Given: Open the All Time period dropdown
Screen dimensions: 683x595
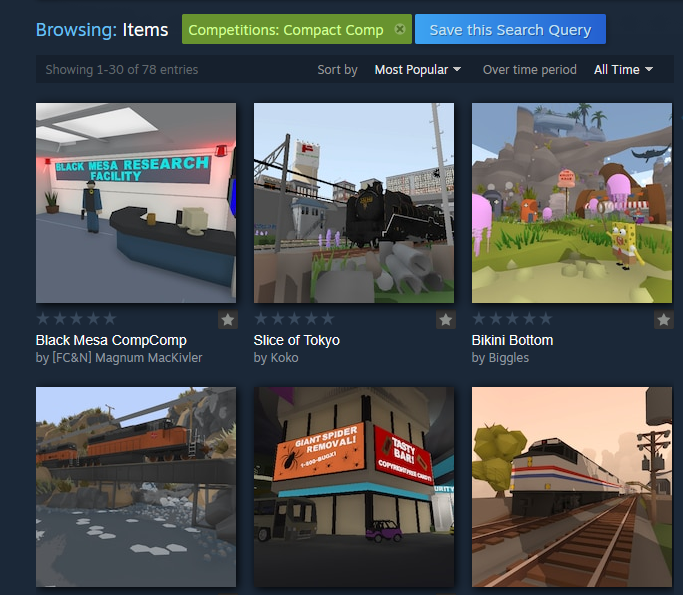Looking at the screenshot, I should coord(623,70).
